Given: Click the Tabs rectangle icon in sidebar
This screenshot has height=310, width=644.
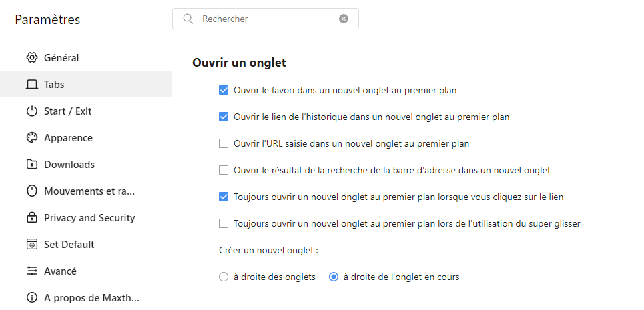Looking at the screenshot, I should coord(31,85).
